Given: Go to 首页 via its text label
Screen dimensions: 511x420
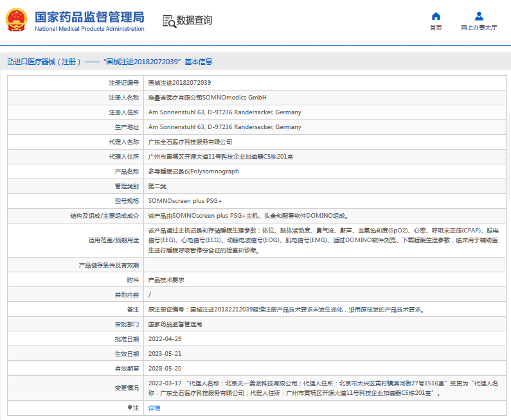Looking at the screenshot, I should [x=436, y=28].
